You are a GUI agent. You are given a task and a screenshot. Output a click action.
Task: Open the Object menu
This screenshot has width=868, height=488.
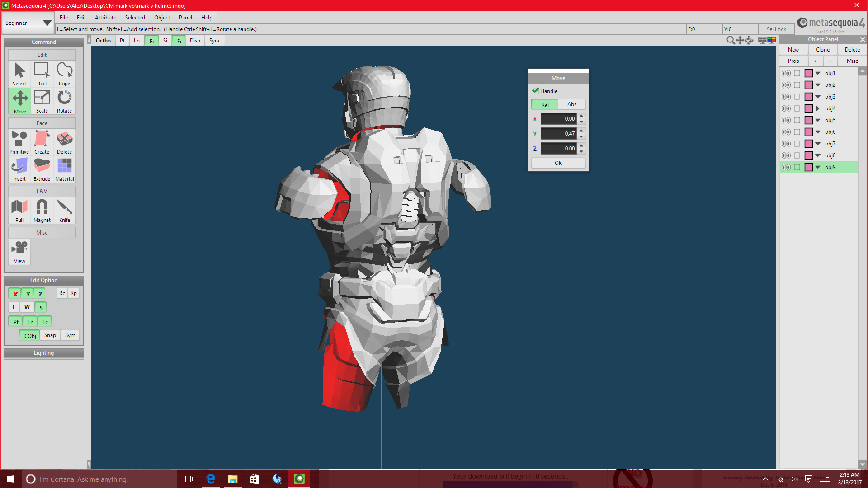click(162, 18)
